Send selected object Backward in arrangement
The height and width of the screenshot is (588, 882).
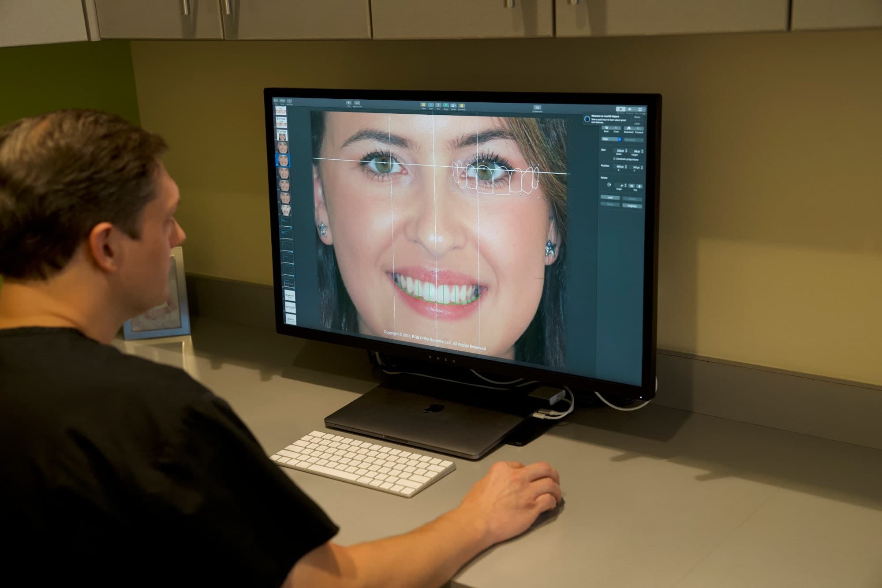629,128
